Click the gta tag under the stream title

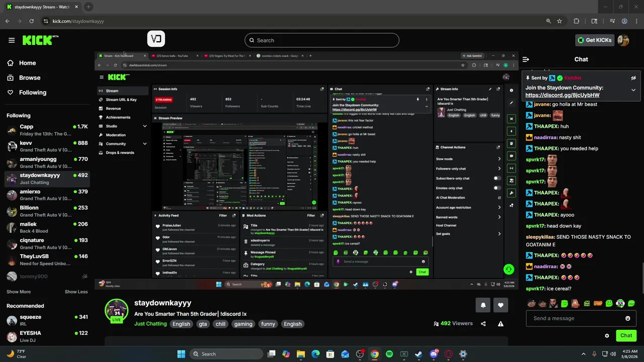click(x=203, y=324)
